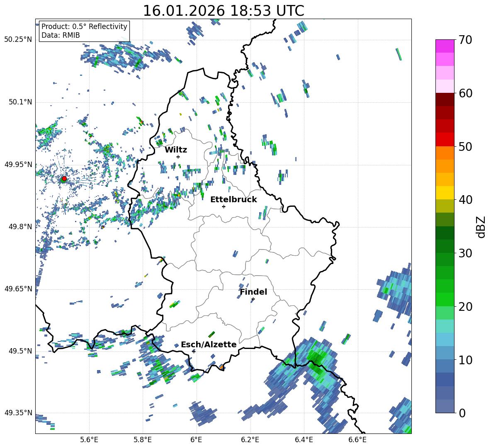Click the 70 value on colorbar
The height and width of the screenshot is (448, 491).
click(465, 40)
